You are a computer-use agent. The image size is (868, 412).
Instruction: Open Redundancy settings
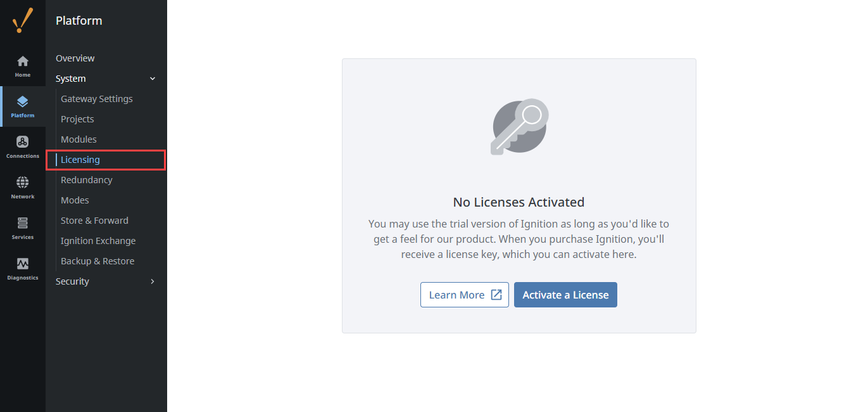click(x=87, y=180)
